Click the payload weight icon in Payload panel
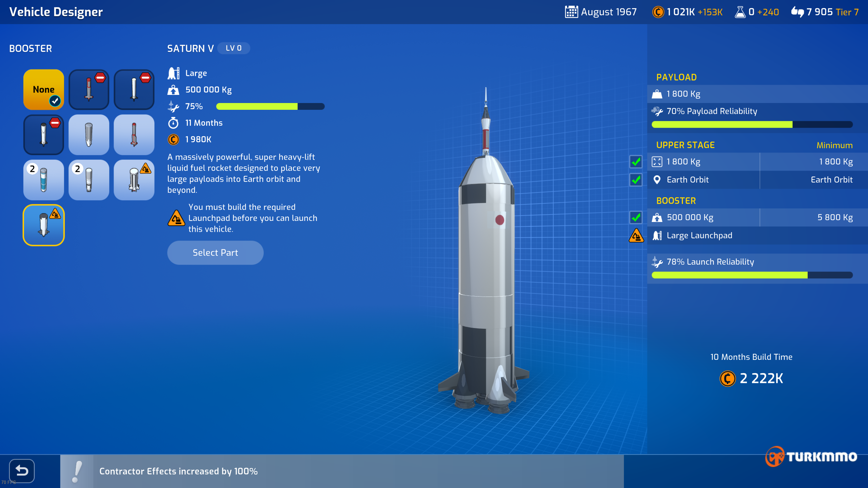Screen dimensions: 868x488 click(x=657, y=94)
